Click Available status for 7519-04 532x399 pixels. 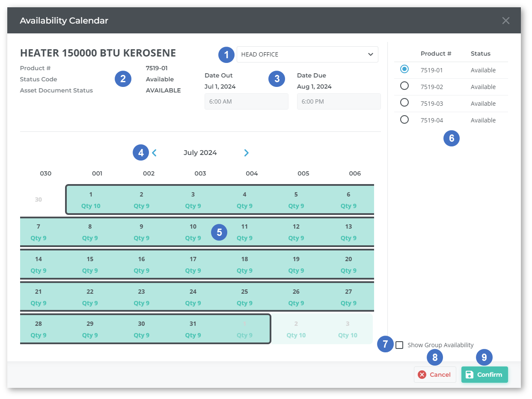pyautogui.click(x=483, y=120)
